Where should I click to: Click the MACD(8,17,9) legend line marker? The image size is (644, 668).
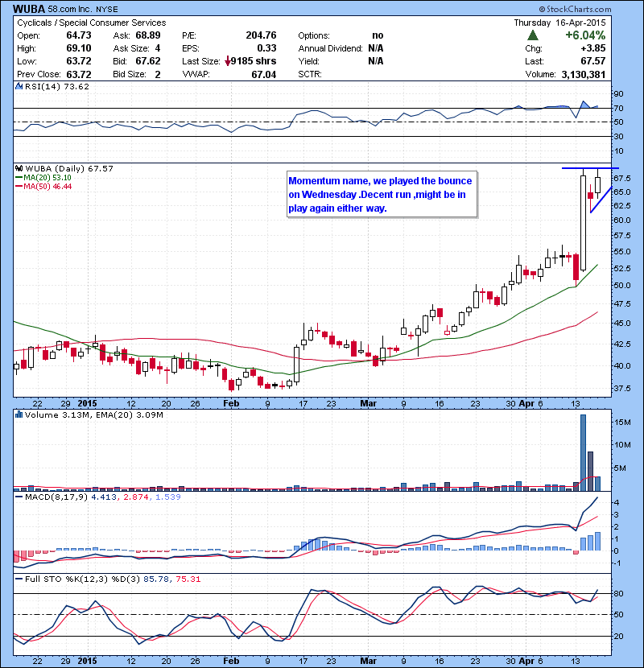coord(19,497)
